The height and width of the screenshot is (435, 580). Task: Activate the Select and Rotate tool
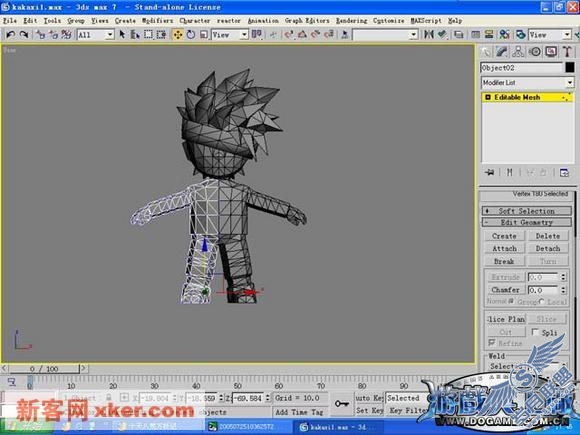(191, 35)
